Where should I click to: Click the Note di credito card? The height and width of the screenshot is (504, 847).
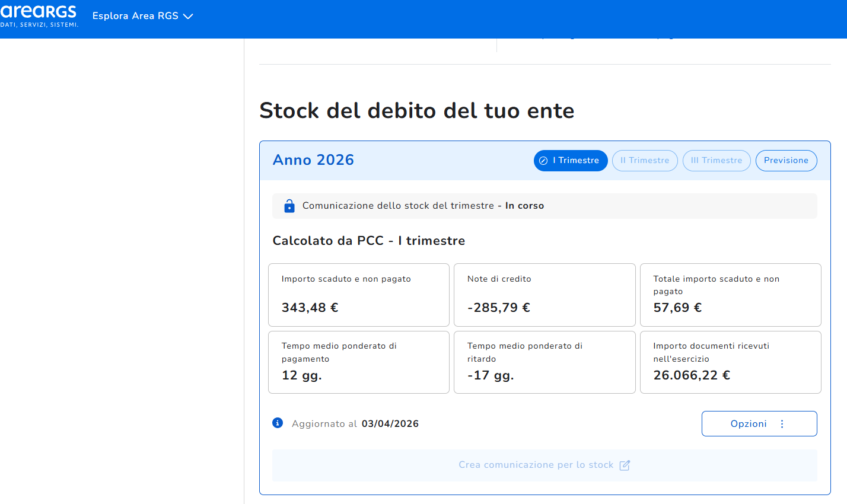click(x=544, y=295)
